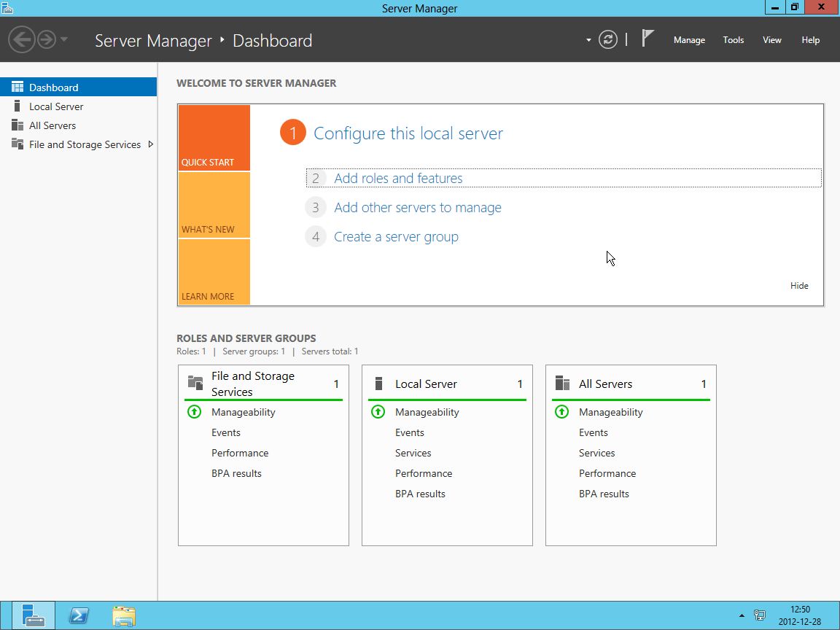Open Performance in All Servers tile
Screen dimensions: 840x630
607,473
